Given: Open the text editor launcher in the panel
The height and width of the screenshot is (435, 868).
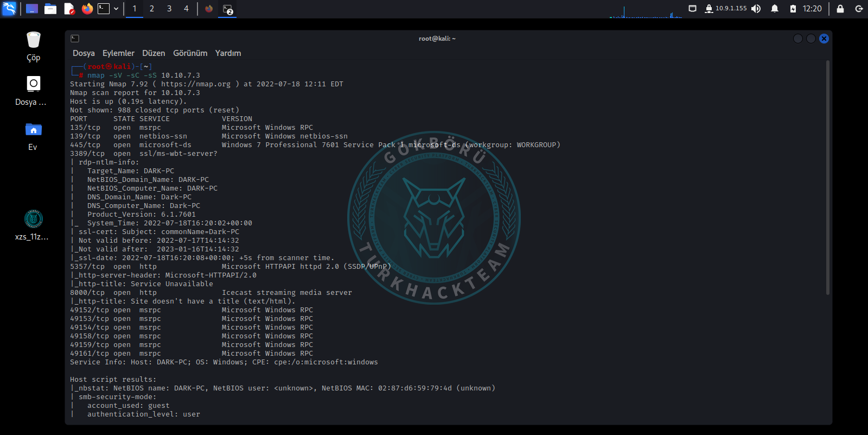Looking at the screenshot, I should coord(69,9).
